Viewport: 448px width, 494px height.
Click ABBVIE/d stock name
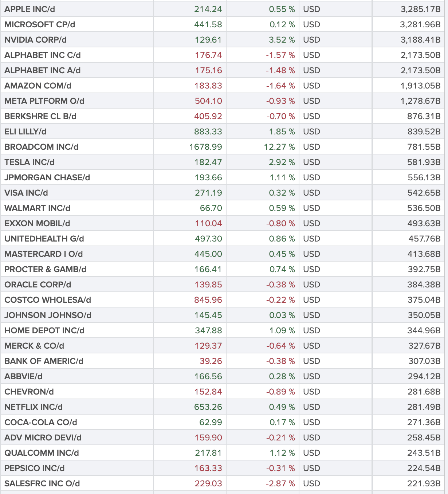click(23, 376)
